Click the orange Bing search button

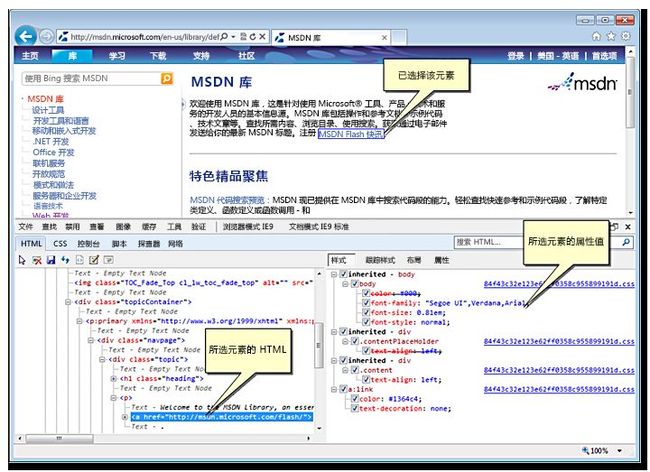[167, 78]
